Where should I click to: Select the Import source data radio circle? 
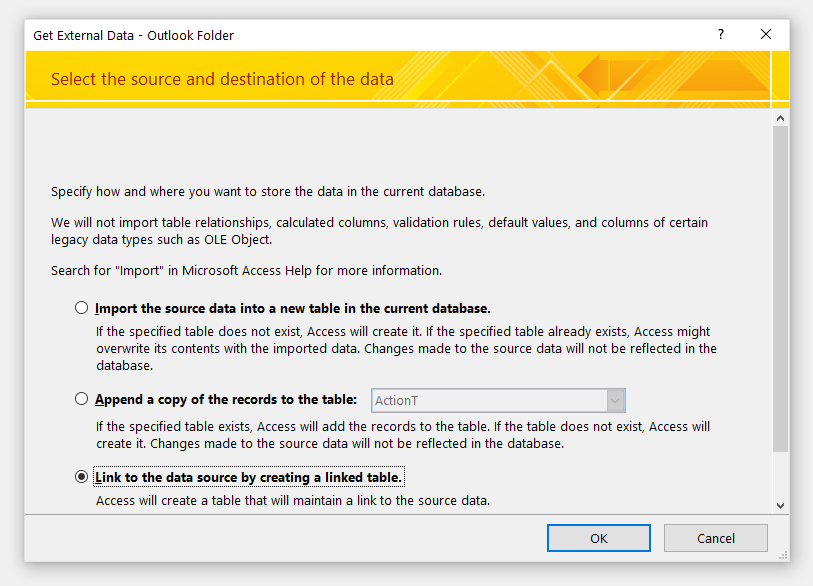pos(82,308)
